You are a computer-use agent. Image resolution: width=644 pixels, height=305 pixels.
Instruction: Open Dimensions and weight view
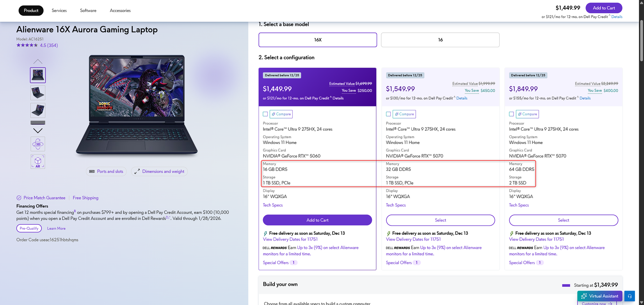[159, 171]
